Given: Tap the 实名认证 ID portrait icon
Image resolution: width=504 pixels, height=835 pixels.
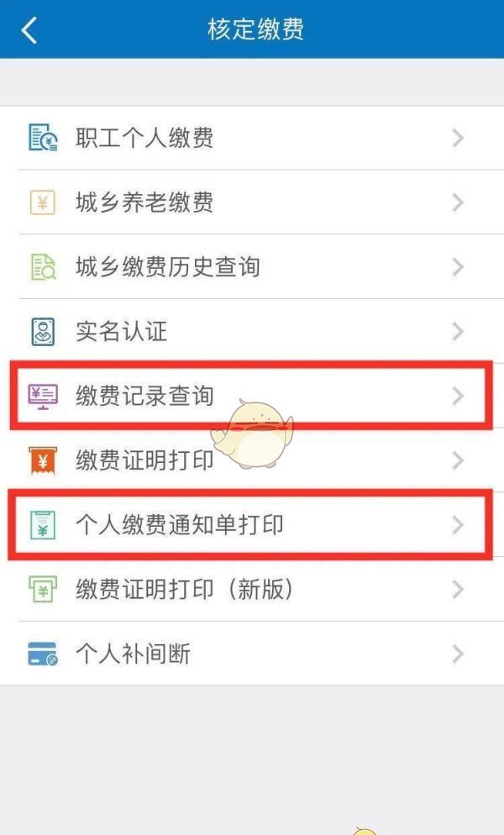Looking at the screenshot, I should (43, 332).
